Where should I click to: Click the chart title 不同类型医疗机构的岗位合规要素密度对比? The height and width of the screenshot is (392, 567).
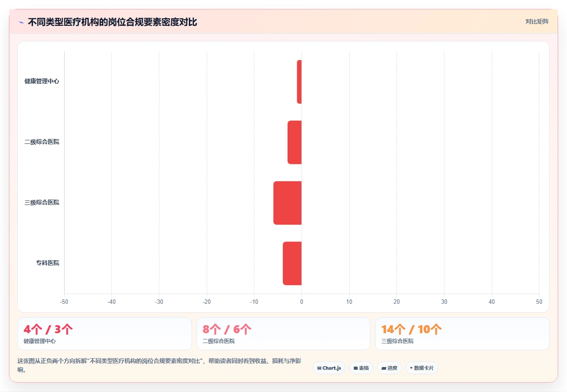click(x=112, y=22)
